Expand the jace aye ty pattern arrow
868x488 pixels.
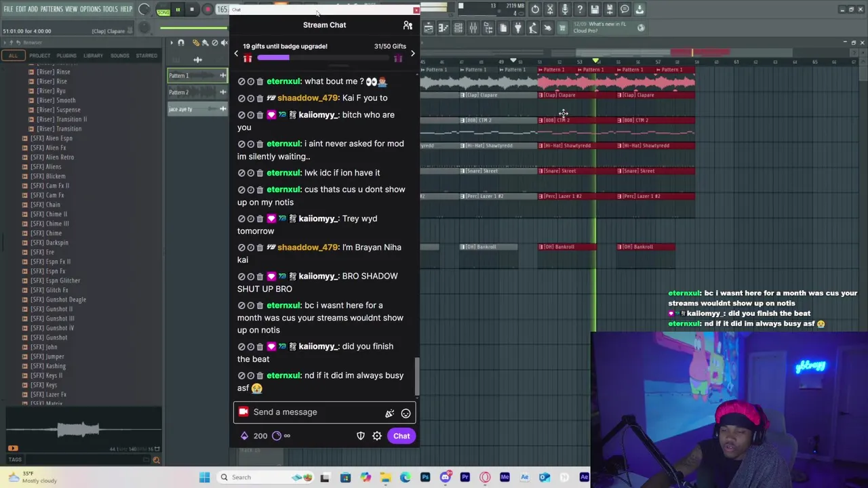(x=222, y=109)
